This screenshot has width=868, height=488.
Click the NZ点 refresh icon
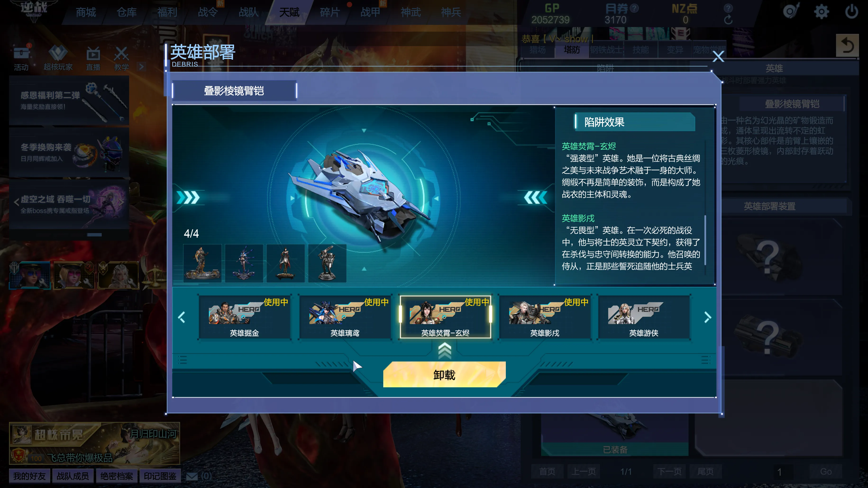[x=728, y=20]
